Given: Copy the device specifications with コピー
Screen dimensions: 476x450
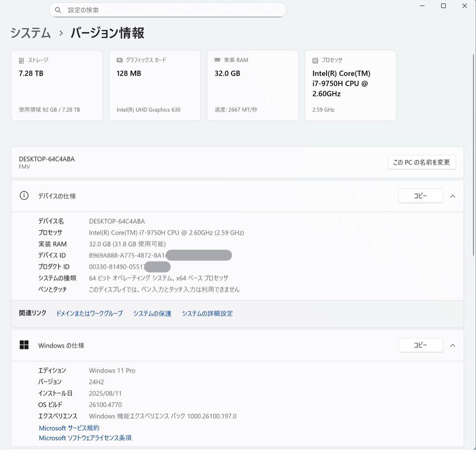Looking at the screenshot, I should point(420,195).
